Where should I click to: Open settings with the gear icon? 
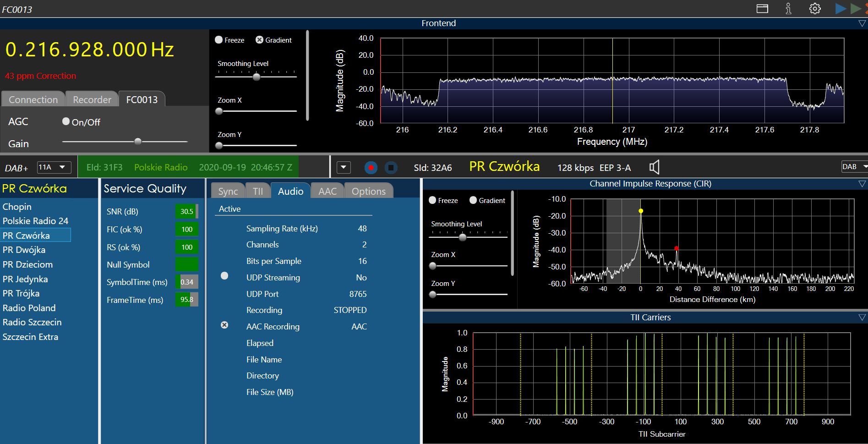coord(814,9)
